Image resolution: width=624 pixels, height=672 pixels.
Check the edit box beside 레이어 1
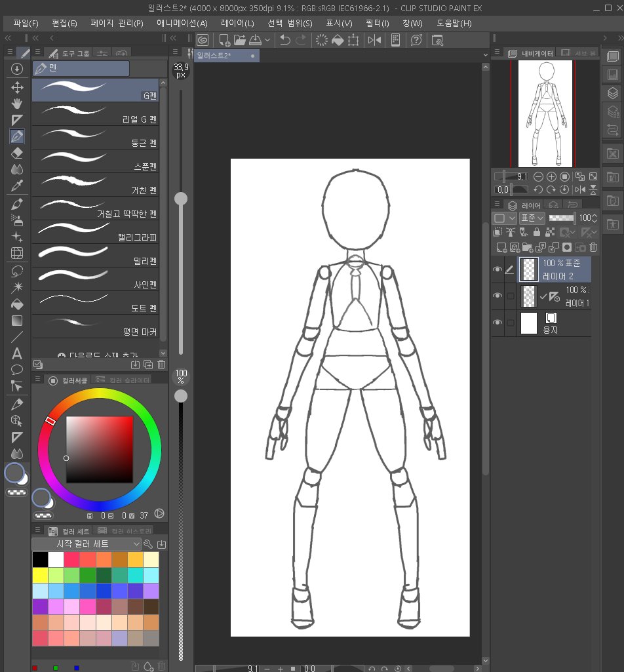pyautogui.click(x=511, y=296)
